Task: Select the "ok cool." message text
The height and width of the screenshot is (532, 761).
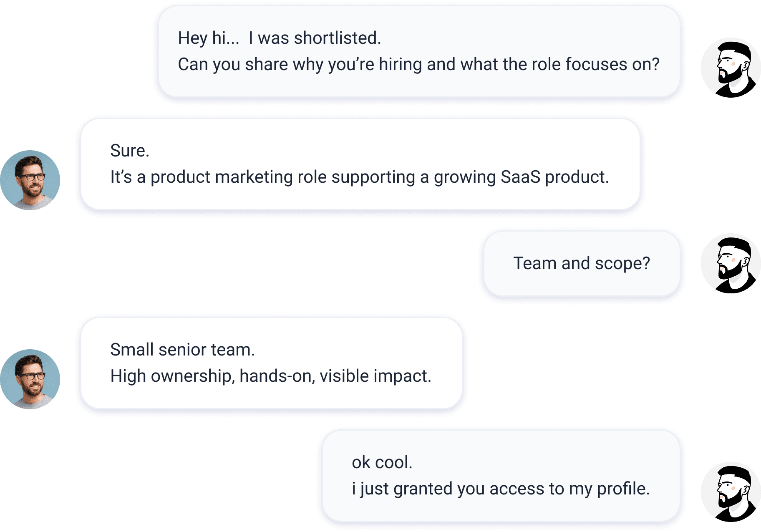Action: point(382,462)
